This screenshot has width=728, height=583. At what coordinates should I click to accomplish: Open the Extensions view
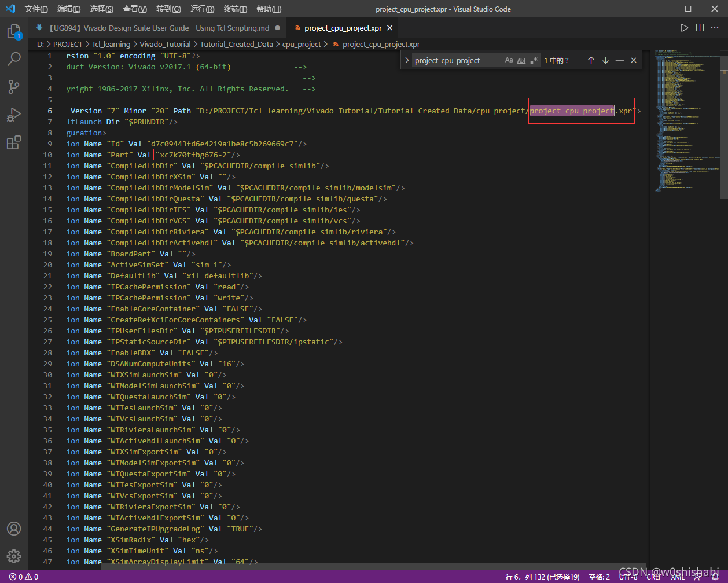[x=14, y=142]
